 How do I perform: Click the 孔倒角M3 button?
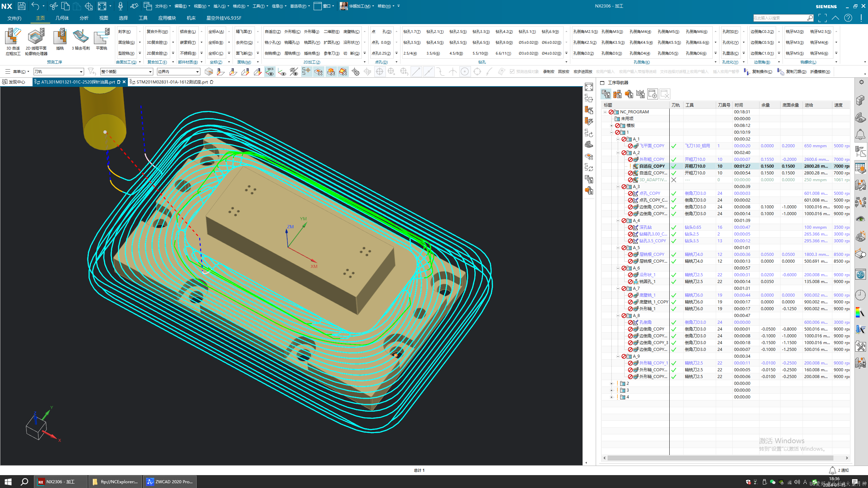[x=612, y=32]
